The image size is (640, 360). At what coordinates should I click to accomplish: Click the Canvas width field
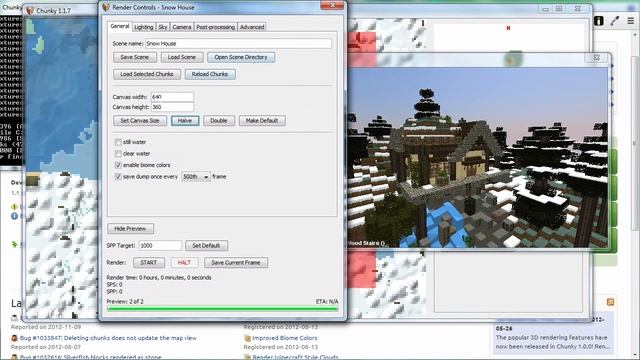(172, 97)
